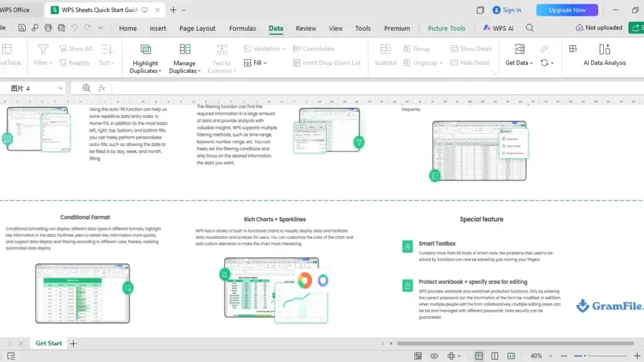
Task: Open WPS AI from the ribbon tabs
Action: pyautogui.click(x=498, y=28)
